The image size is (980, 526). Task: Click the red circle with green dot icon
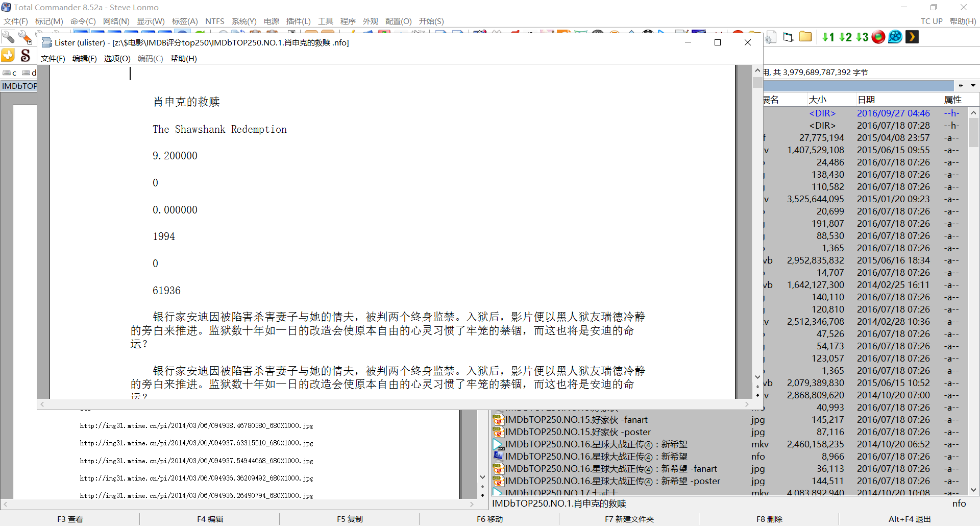pyautogui.click(x=878, y=37)
